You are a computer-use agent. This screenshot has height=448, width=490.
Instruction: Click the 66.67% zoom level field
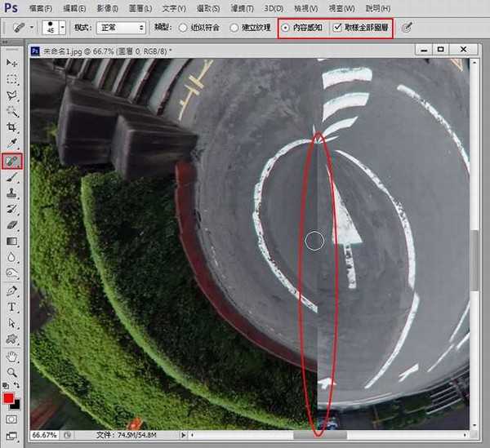point(45,435)
